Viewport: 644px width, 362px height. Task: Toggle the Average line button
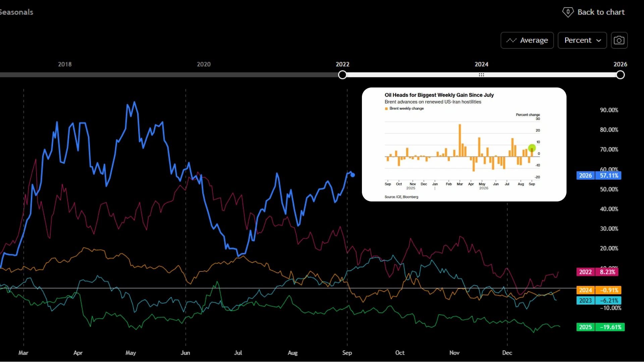[x=527, y=40]
